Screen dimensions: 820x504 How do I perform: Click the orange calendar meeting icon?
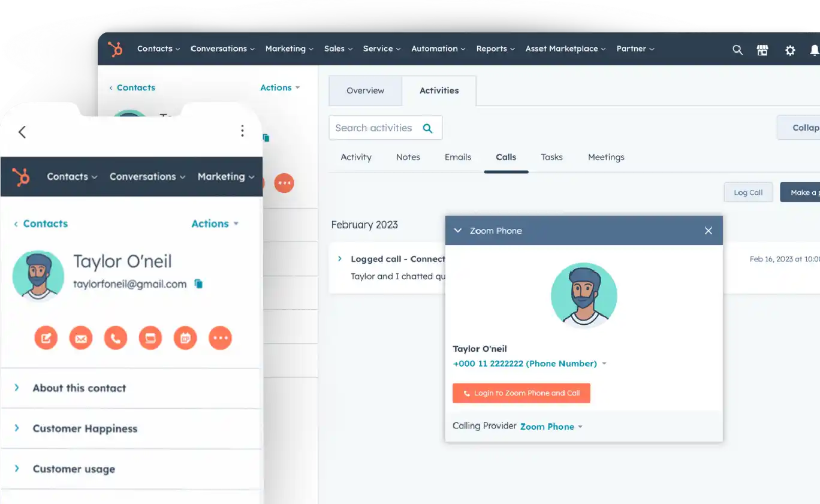tap(185, 338)
